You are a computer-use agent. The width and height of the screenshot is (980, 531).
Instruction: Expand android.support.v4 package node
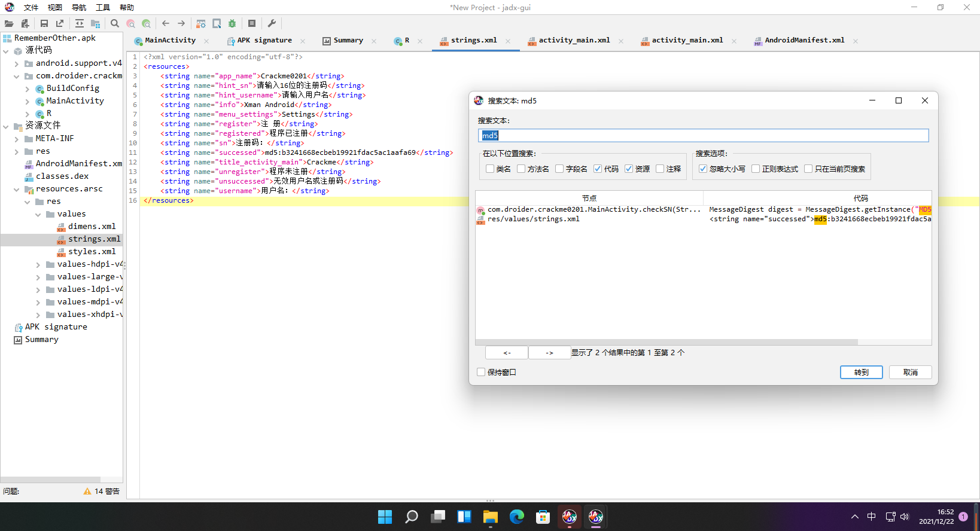coord(17,63)
